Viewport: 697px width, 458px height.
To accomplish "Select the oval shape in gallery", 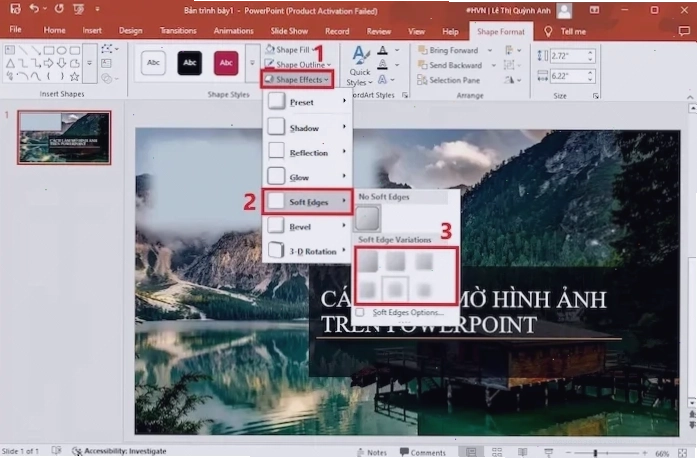I will click(x=62, y=50).
